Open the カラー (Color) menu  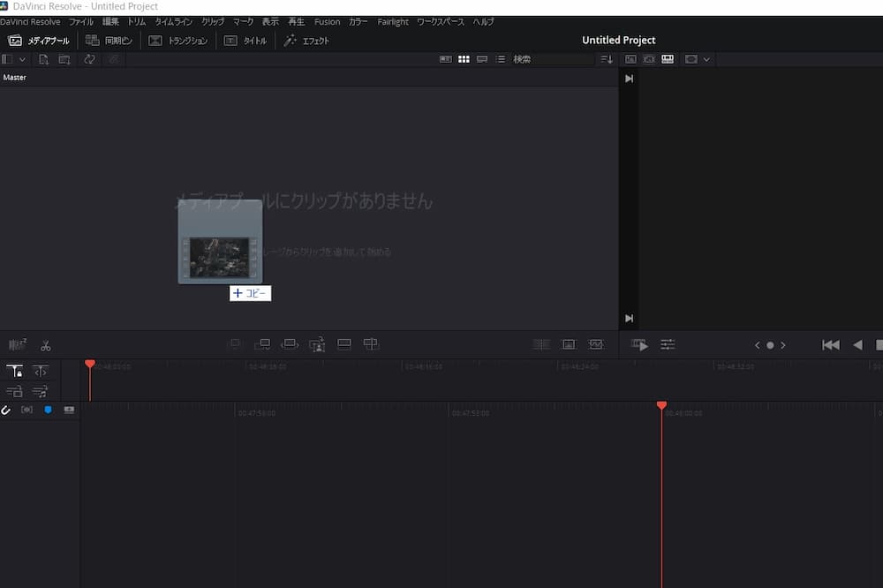point(358,21)
